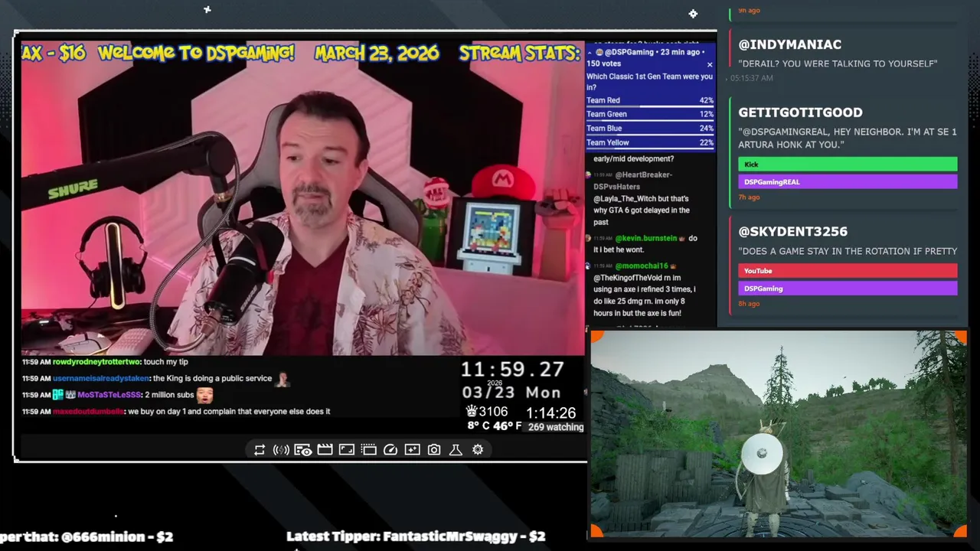Click the '11:59.27' clock display
Viewport: 980px width, 551px height.
512,370
